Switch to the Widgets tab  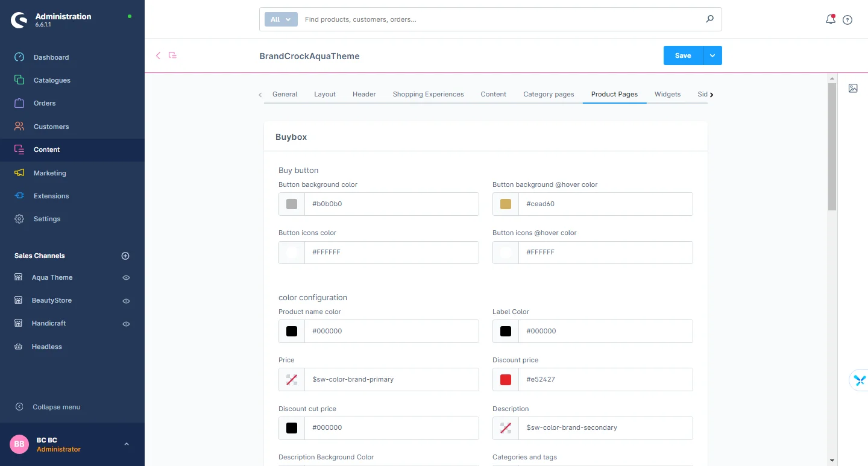667,94
